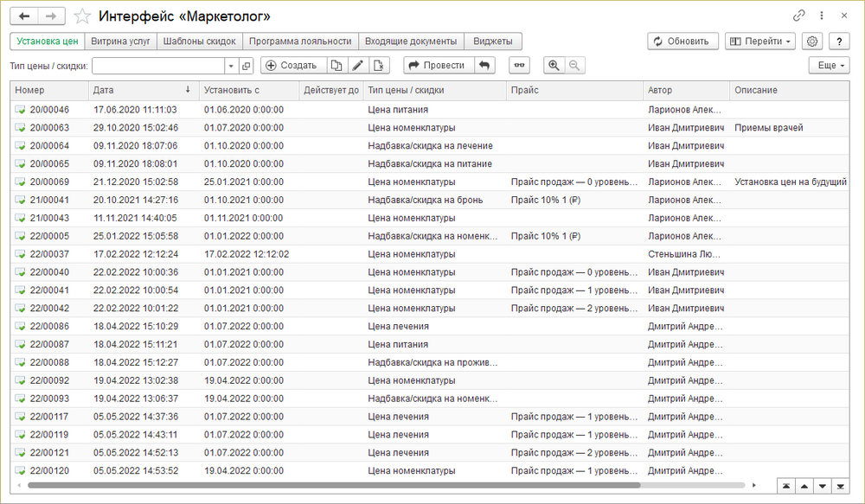This screenshot has height=504, width=865.
Task: Open the 'Перейти' dropdown menu
Action: (759, 41)
